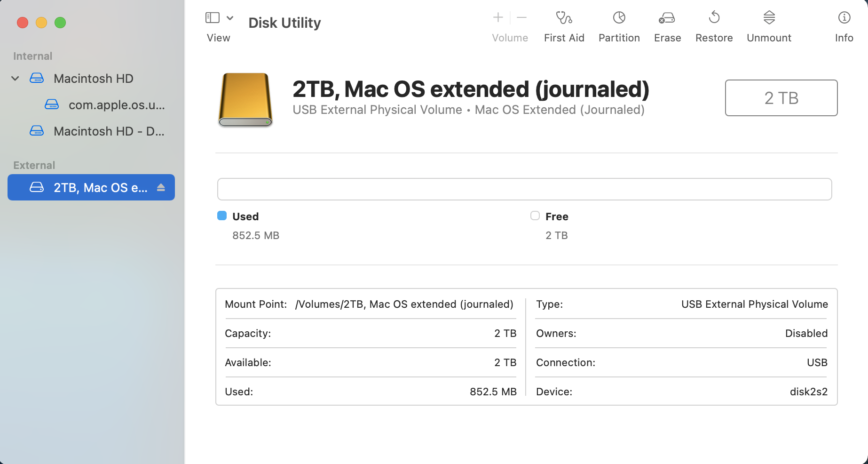Open the Partition tool
Viewport: 868px width, 464px height.
619,18
